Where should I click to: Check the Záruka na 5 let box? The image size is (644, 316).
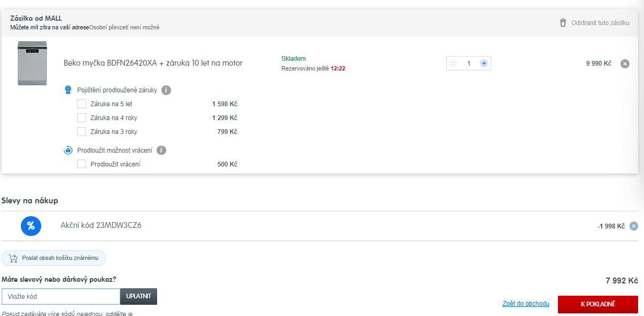(x=81, y=104)
